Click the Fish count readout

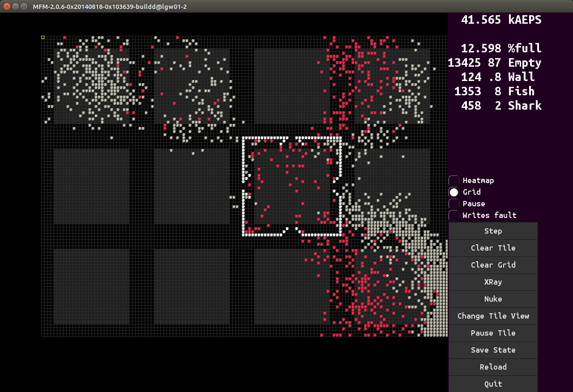(x=494, y=91)
